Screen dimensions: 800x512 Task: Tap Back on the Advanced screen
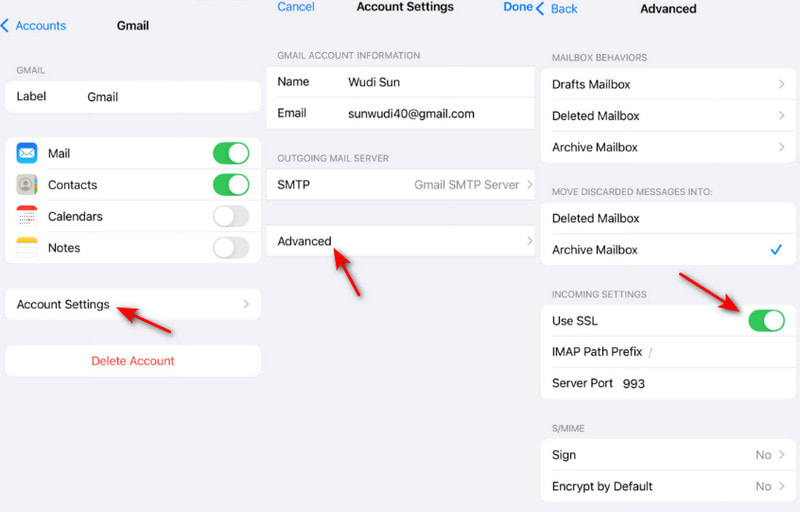557,9
